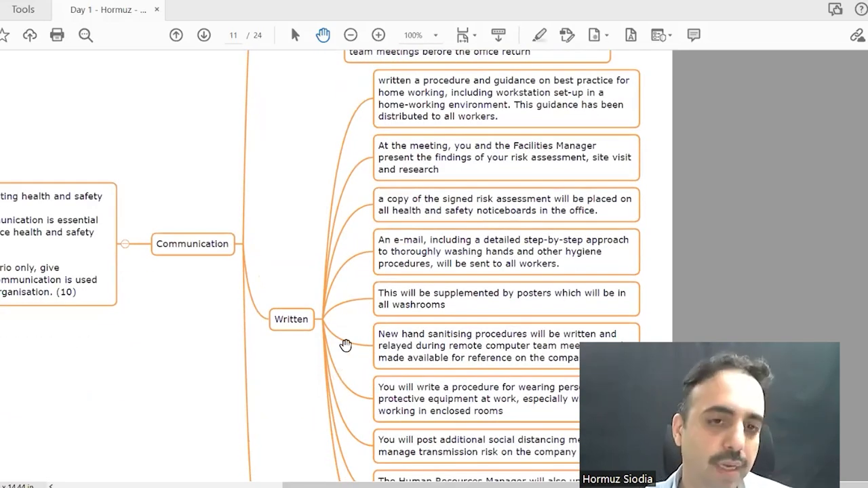Screen dimensions: 868x488
Task: Switch to the Tools tab
Action: tap(23, 9)
